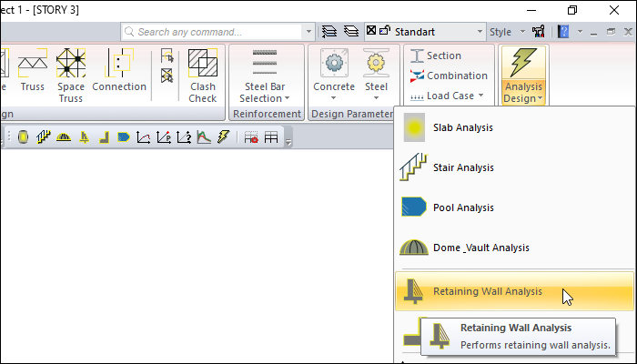Click the curve graph icon in the small toolbar
The width and height of the screenshot is (637, 364).
point(144,137)
